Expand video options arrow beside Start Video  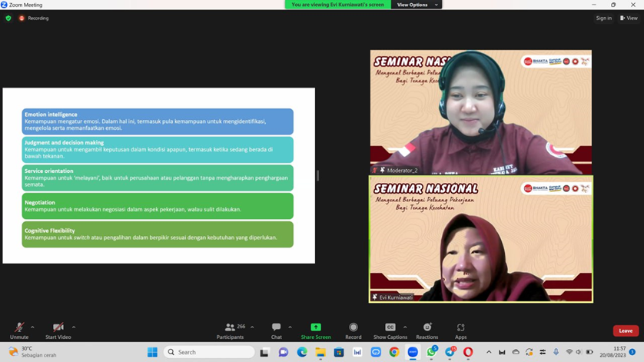[x=74, y=327]
